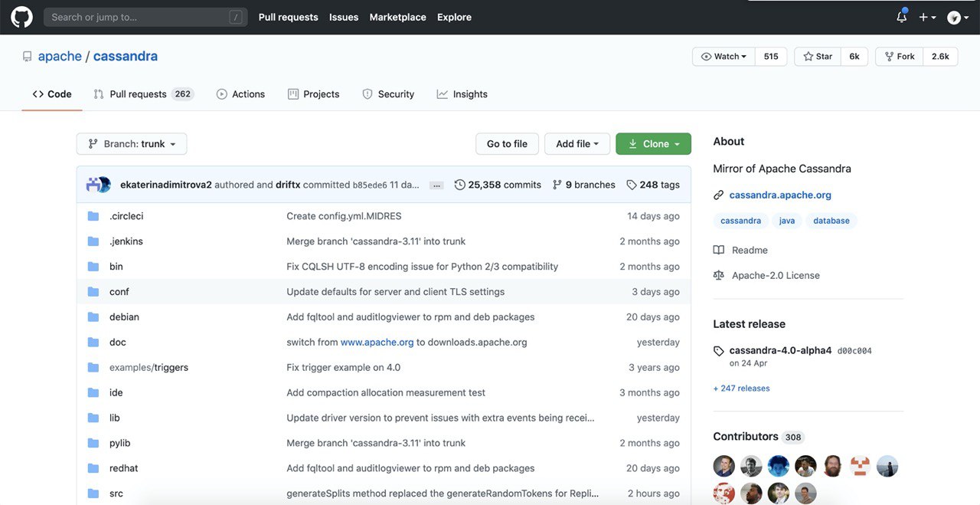Open the green Clone dropdown
The image size is (980, 505).
653,144
